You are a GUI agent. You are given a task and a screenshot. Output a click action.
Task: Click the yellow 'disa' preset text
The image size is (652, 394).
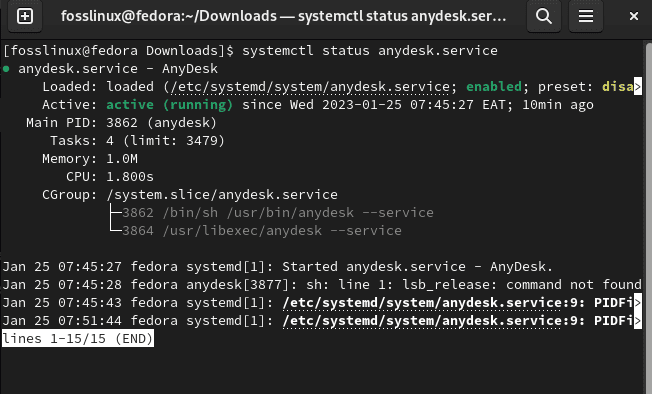(617, 86)
